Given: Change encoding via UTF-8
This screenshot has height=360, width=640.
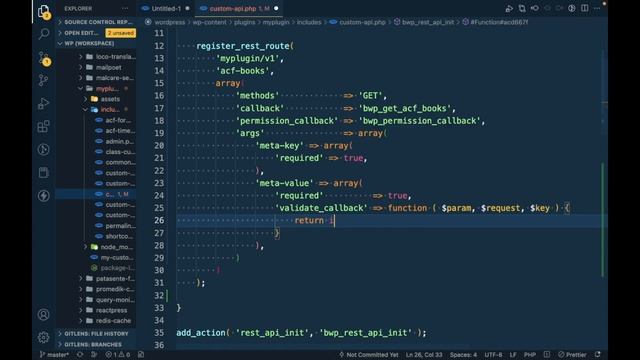Looking at the screenshot, I should (493, 355).
